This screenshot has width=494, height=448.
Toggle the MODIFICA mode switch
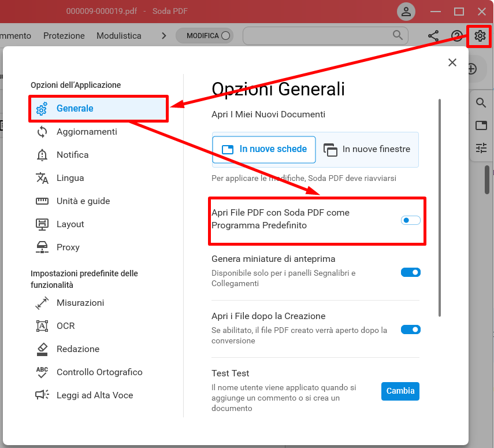coord(205,36)
